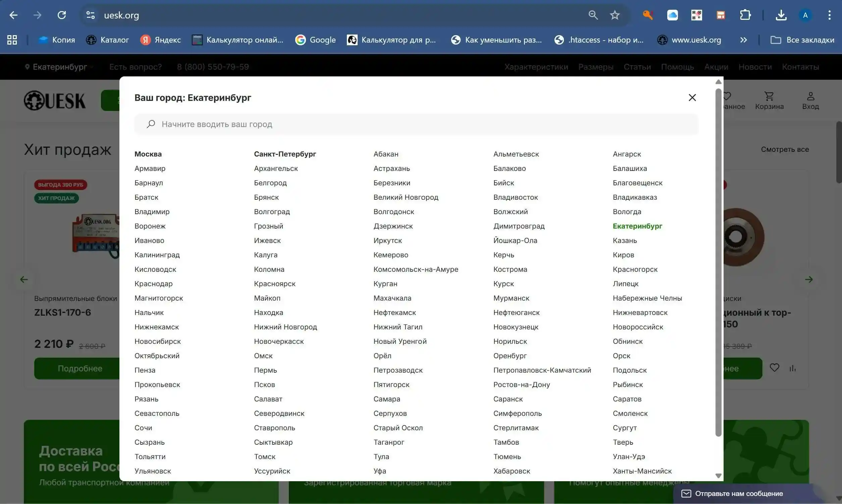Click next arrow of product carousel
The height and width of the screenshot is (504, 842).
pyautogui.click(x=809, y=279)
